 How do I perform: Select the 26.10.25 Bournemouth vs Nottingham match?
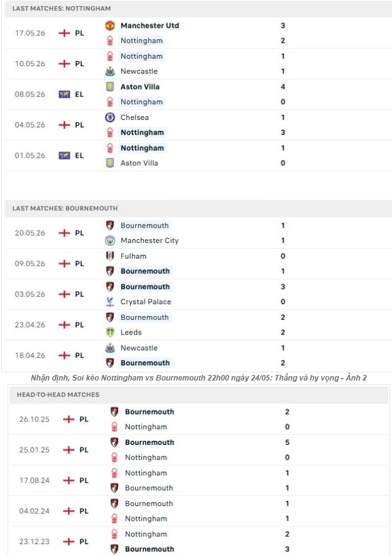pos(199,419)
